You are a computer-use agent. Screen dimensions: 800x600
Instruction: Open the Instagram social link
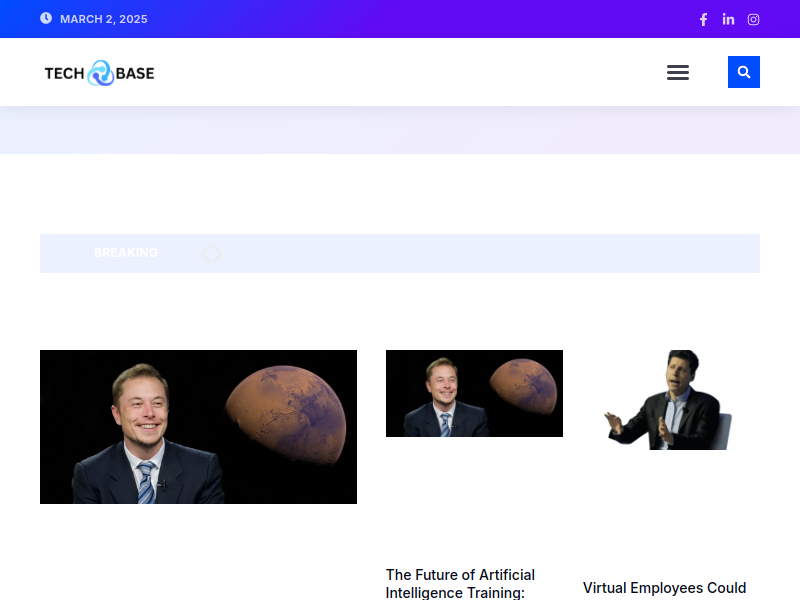point(753,19)
